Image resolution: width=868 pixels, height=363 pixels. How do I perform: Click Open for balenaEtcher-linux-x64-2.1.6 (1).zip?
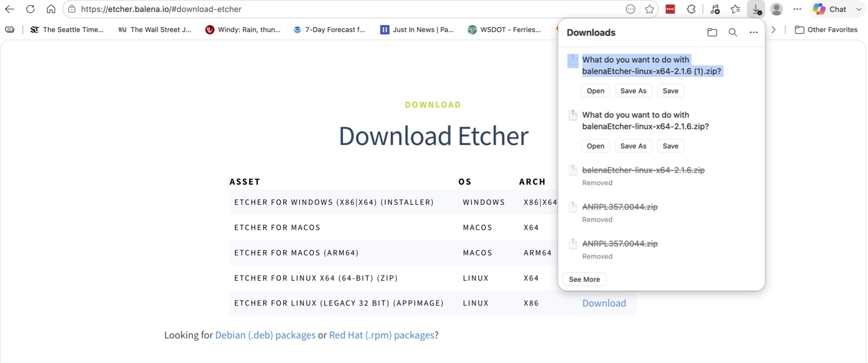point(595,91)
